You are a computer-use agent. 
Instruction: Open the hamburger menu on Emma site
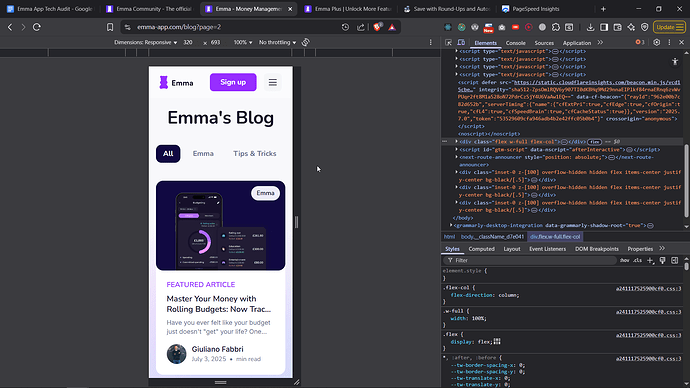(273, 82)
